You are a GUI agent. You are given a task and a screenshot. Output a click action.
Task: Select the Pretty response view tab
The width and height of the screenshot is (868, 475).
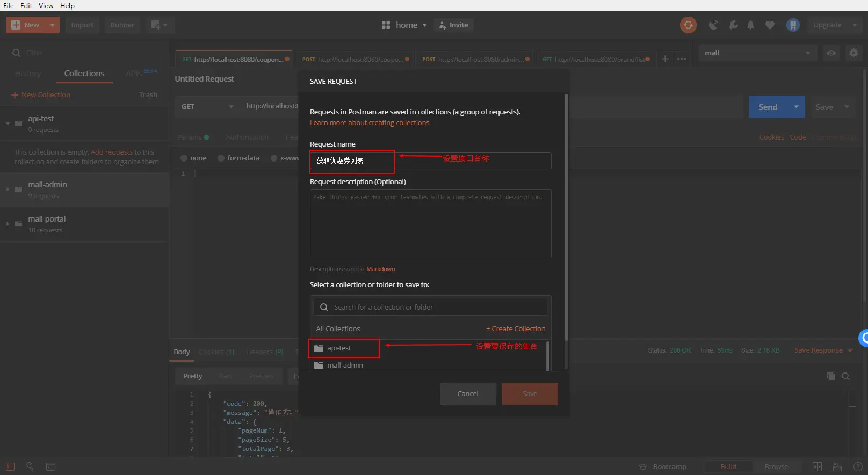pos(193,376)
